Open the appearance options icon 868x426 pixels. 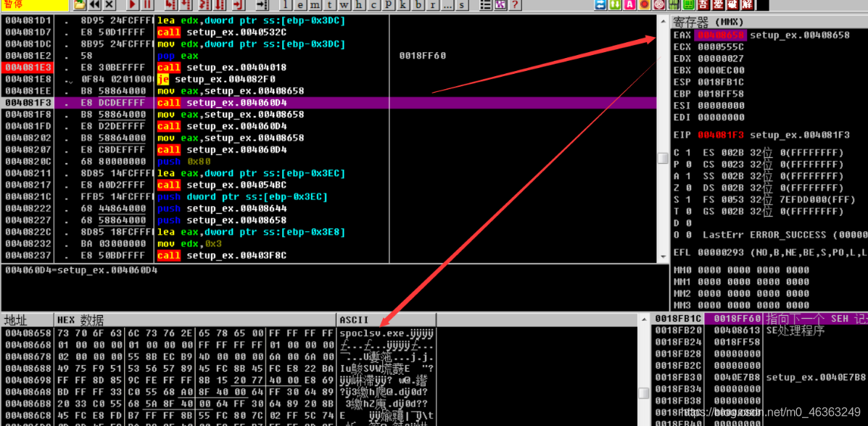pyautogui.click(x=500, y=5)
